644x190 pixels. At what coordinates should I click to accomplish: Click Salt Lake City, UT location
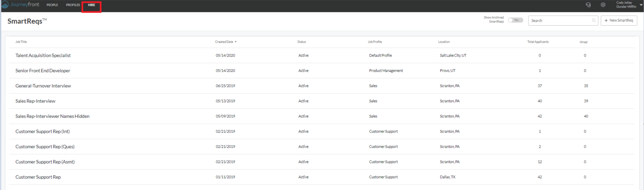453,55
